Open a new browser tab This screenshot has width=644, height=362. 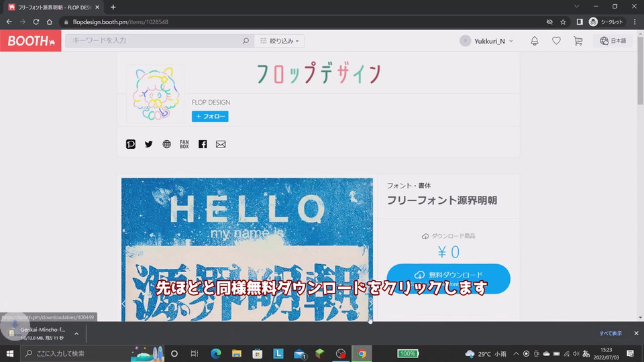point(113,7)
